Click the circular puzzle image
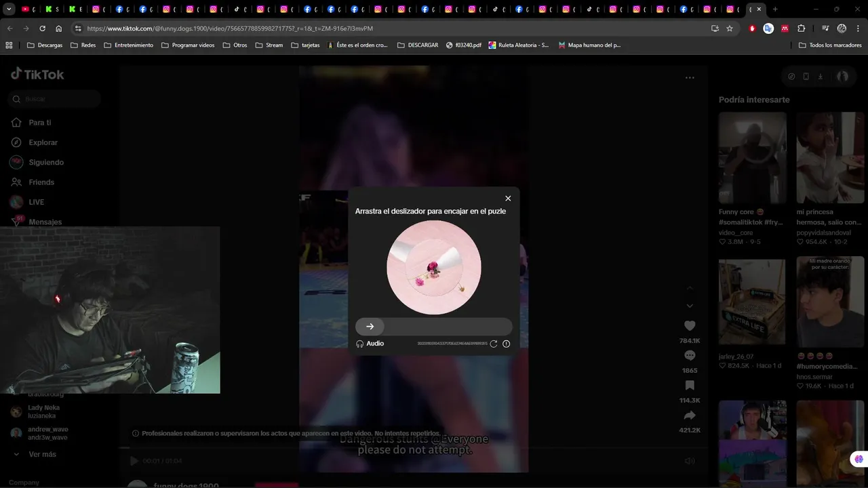The width and height of the screenshot is (868, 488). pyautogui.click(x=434, y=267)
